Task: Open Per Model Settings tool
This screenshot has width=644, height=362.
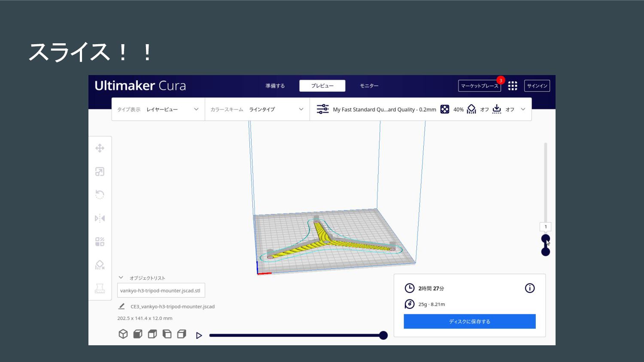Action: tap(100, 241)
